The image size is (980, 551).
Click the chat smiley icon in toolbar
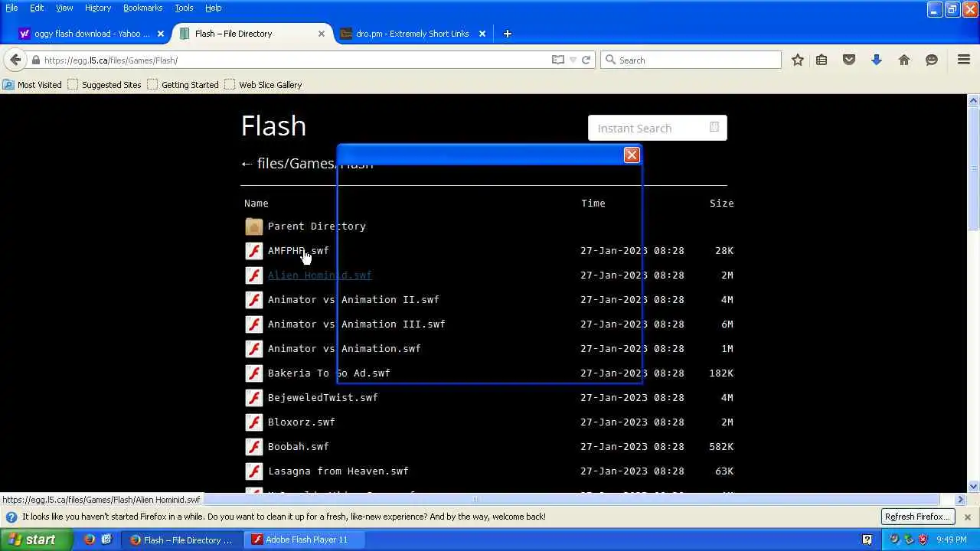click(x=932, y=60)
